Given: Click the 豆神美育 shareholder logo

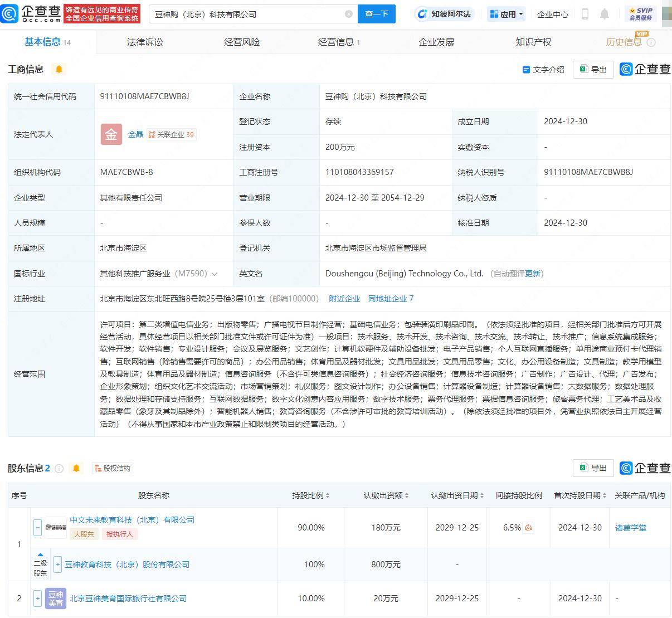Looking at the screenshot, I should pos(56,598).
